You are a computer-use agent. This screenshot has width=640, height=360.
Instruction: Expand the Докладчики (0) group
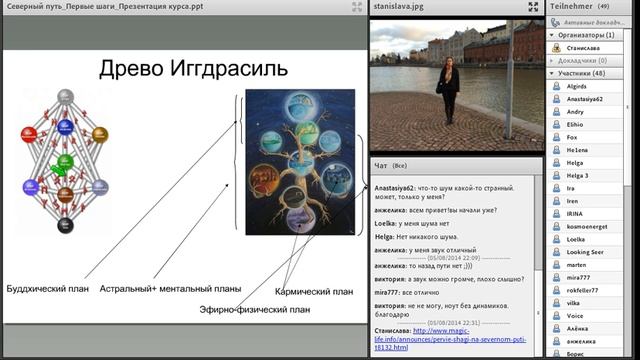click(x=552, y=60)
